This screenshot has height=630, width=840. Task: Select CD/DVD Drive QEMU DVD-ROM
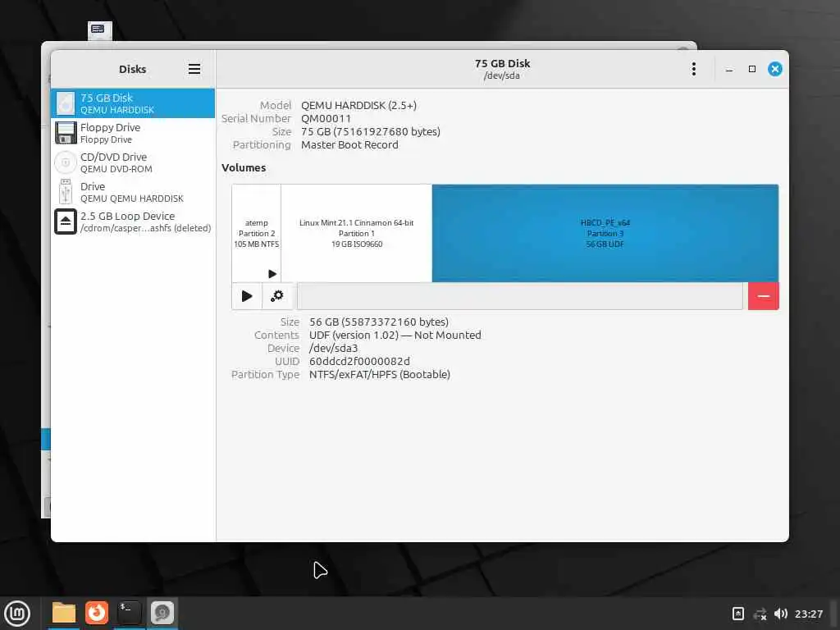pyautogui.click(x=133, y=162)
